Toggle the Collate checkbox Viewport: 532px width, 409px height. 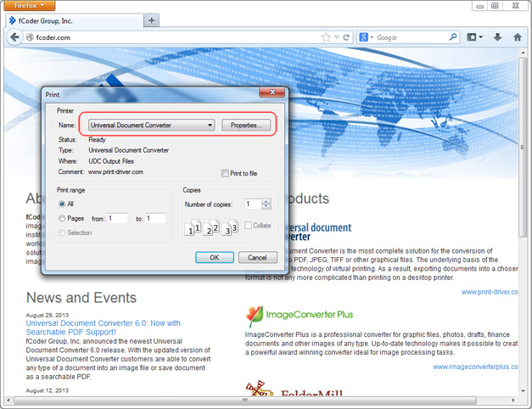(x=248, y=226)
